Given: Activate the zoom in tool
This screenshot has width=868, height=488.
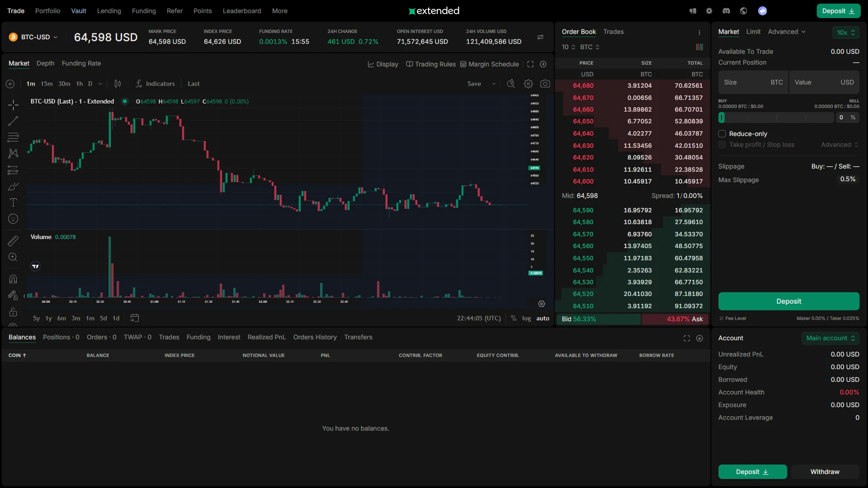Looking at the screenshot, I should (13, 257).
